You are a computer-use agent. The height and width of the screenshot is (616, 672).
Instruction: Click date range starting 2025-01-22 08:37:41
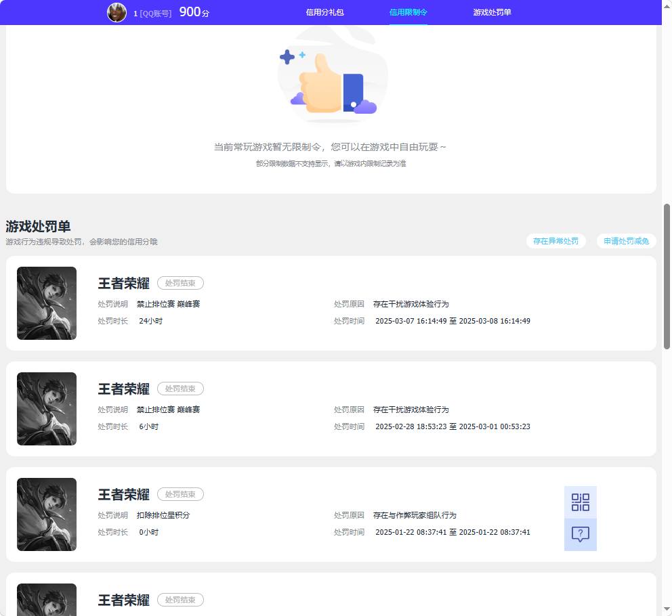point(453,532)
